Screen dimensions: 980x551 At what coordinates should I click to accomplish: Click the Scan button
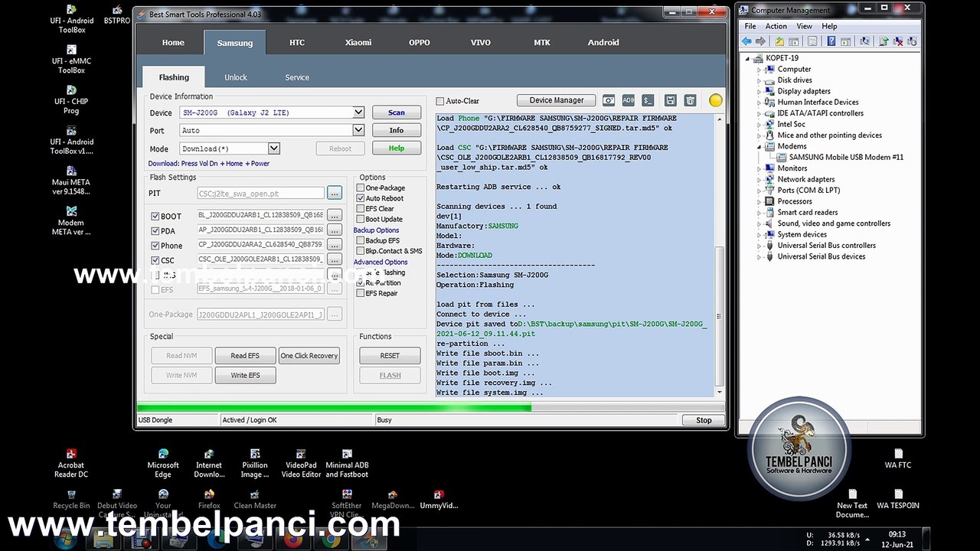(x=397, y=112)
